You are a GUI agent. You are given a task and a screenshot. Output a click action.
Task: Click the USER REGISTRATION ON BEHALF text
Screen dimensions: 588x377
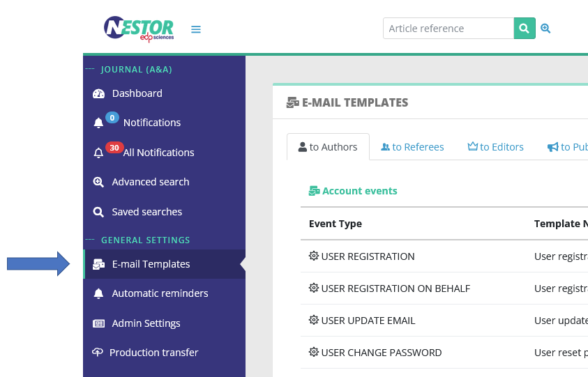(395, 288)
